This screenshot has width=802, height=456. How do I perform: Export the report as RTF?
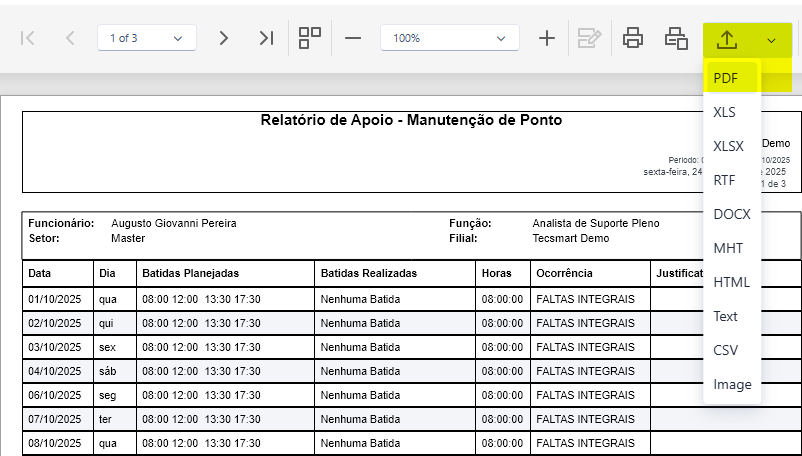pos(732,180)
